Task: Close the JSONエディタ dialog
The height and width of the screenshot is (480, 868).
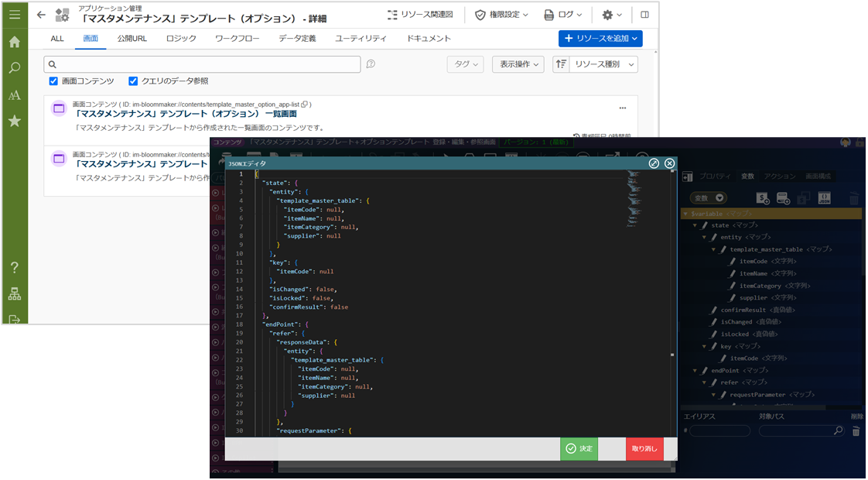Action: pos(669,163)
